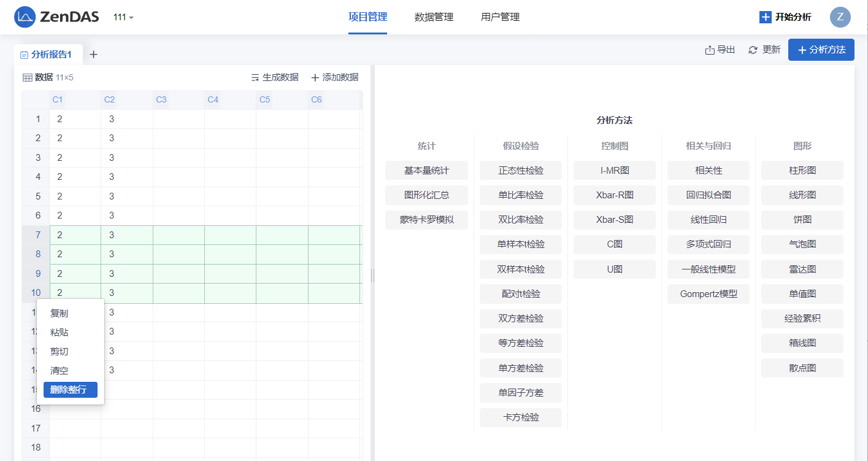
Task: Open the 111 project dropdown
Action: tap(123, 17)
